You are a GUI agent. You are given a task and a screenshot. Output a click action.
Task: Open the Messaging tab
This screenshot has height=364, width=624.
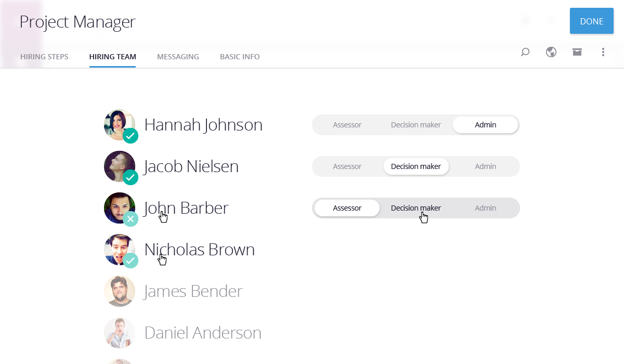(178, 57)
